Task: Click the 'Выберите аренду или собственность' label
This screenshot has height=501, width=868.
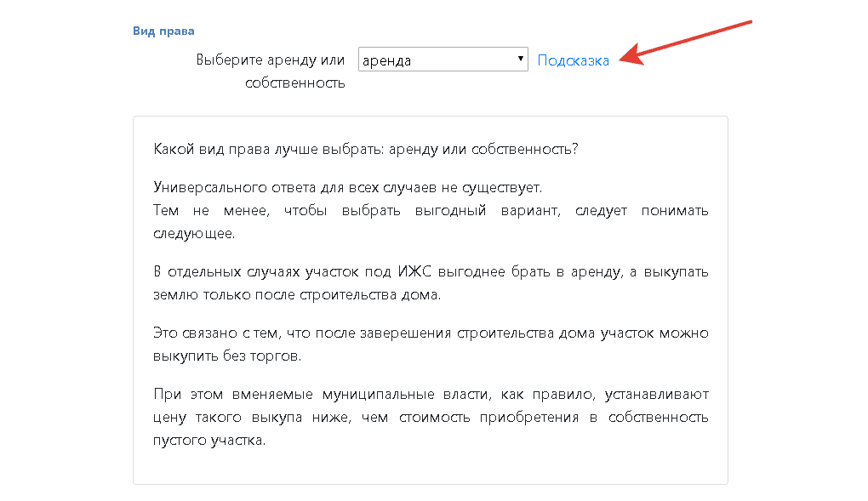Action: 270,60
